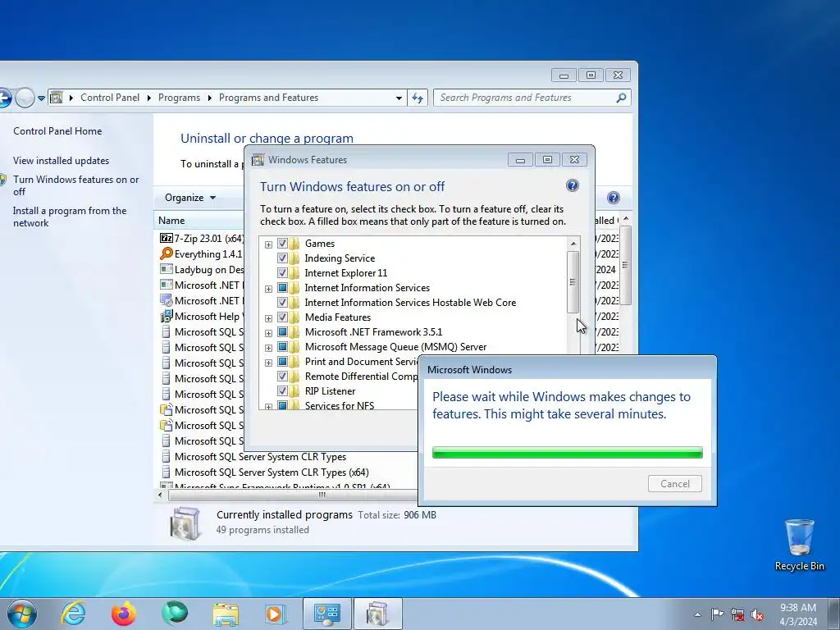Expand the Games feature tree node
The height and width of the screenshot is (630, 840).
click(268, 244)
